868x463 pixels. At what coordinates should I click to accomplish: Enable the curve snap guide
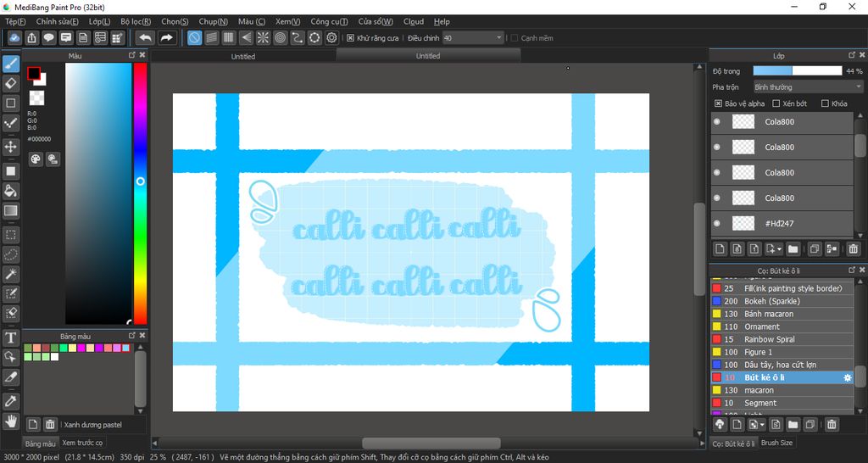click(x=298, y=37)
